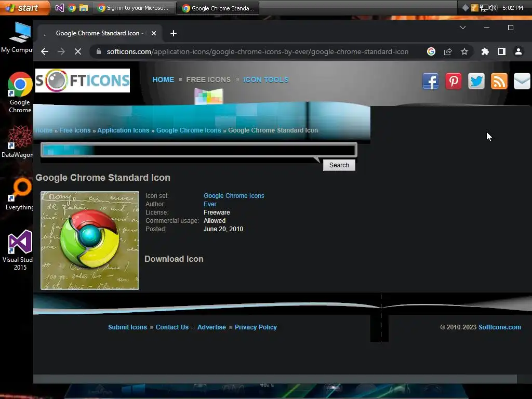Viewport: 532px width, 399px height.
Task: Click inside the site search field
Action: tap(199, 150)
